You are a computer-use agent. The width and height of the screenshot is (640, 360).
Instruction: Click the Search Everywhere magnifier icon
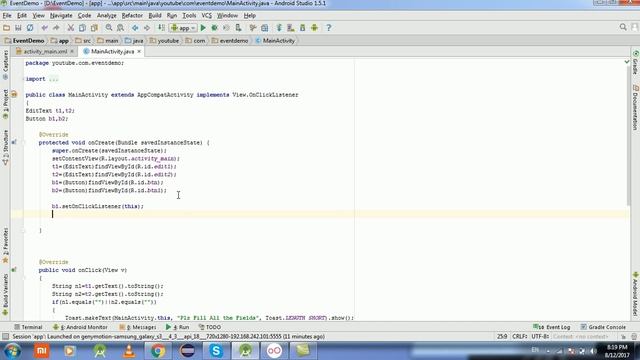(623, 27)
